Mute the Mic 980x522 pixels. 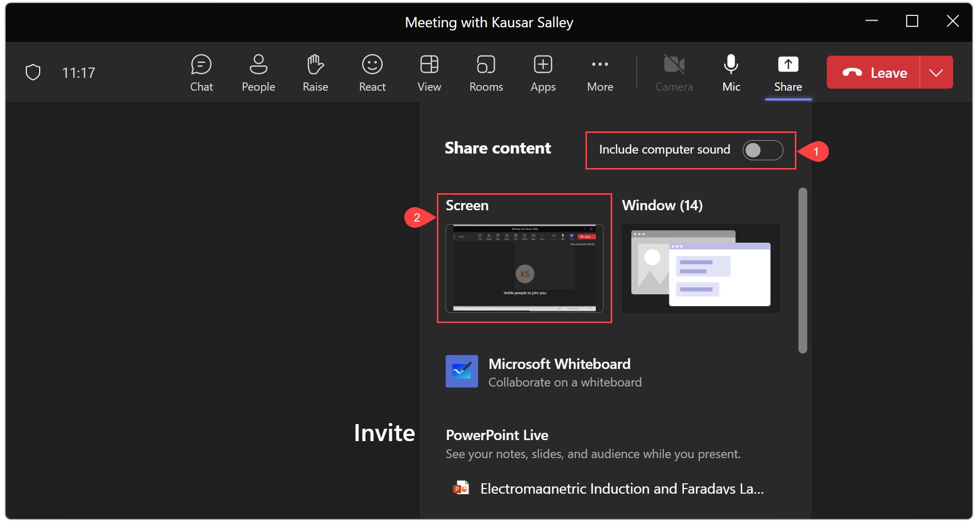click(x=730, y=72)
